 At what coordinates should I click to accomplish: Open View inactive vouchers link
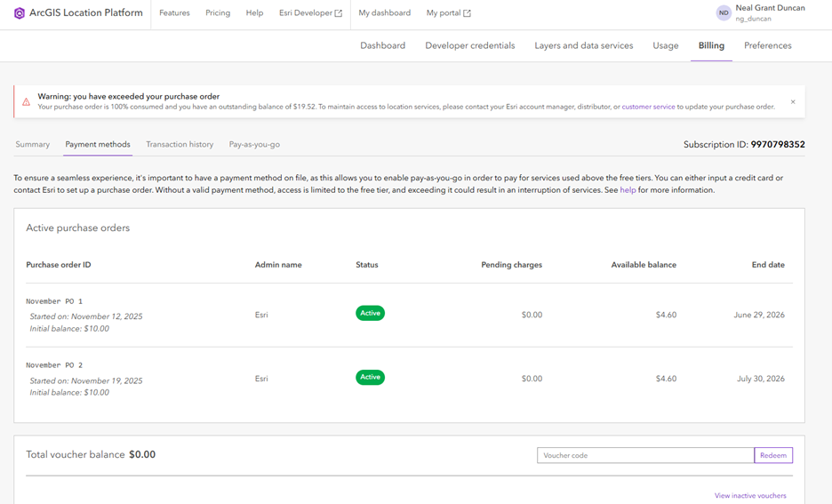pyautogui.click(x=750, y=495)
